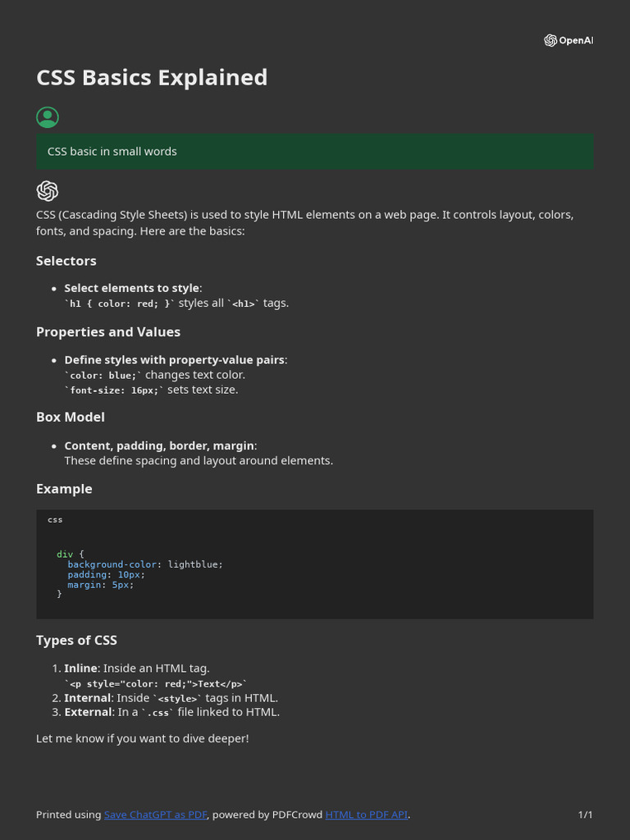Screen dimensions: 630x840
Task: Click the Types of CSS heading
Action: (x=76, y=641)
